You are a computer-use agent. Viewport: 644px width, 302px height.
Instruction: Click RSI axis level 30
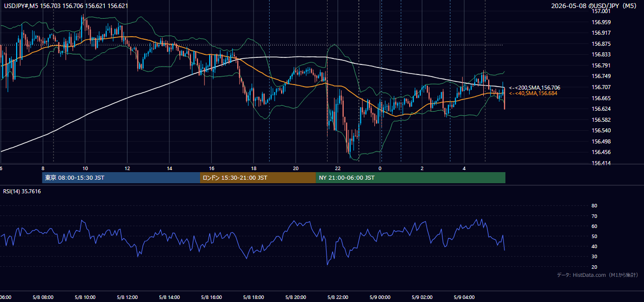pos(594,257)
